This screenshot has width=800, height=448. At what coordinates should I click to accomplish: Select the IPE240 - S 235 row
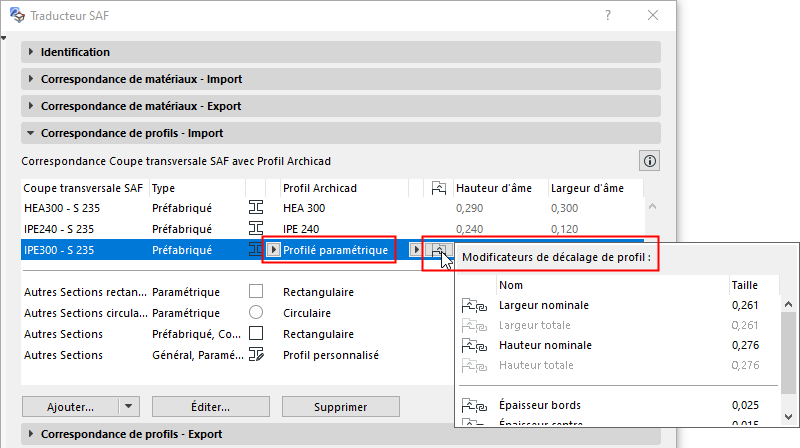[x=333, y=229]
